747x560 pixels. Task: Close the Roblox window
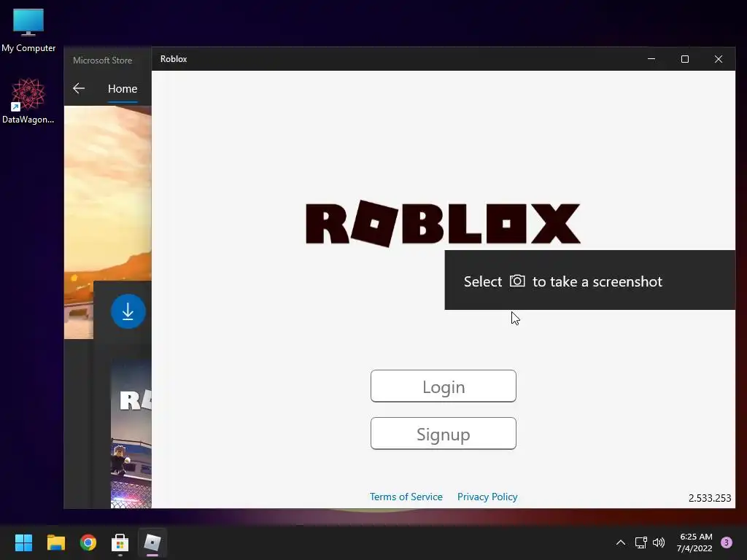click(719, 59)
